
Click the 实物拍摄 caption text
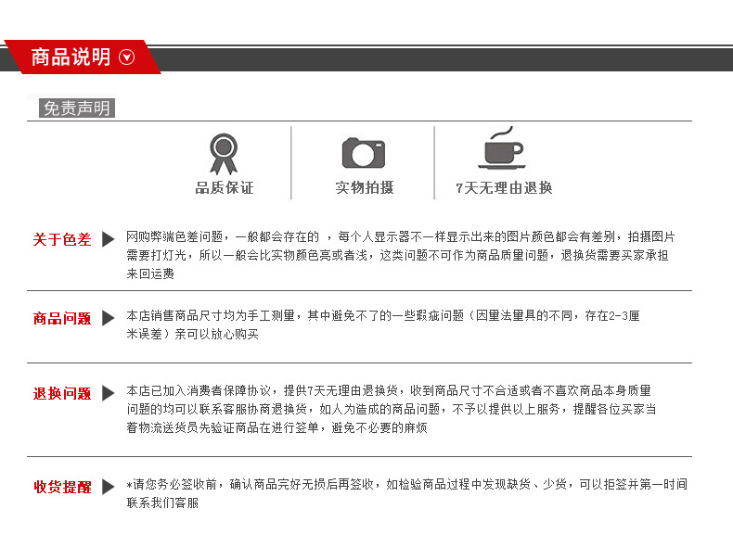click(365, 188)
